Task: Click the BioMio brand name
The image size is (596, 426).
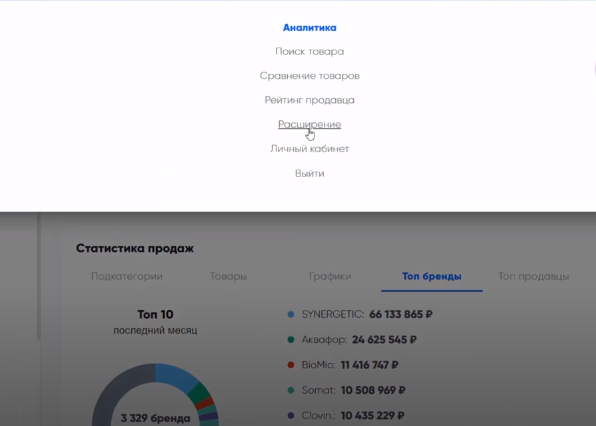Action: (319, 365)
